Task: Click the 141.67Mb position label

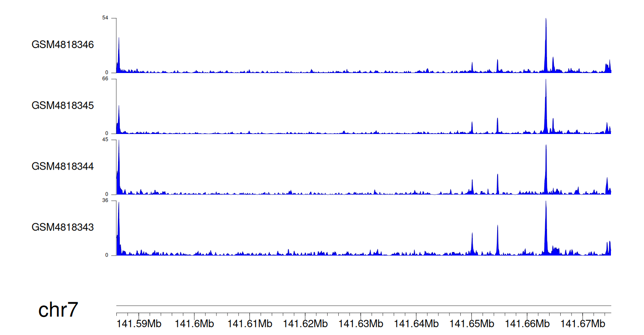Action: pos(582,323)
